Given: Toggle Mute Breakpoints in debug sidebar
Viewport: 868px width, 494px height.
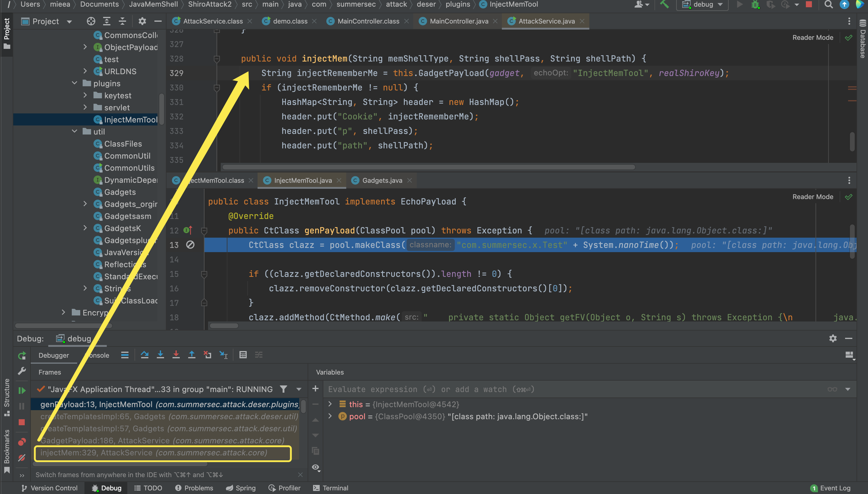Looking at the screenshot, I should coord(22,458).
